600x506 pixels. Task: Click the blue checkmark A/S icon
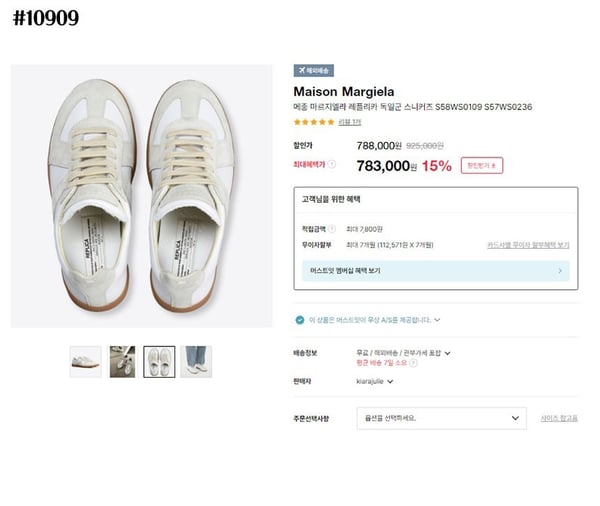pos(300,320)
